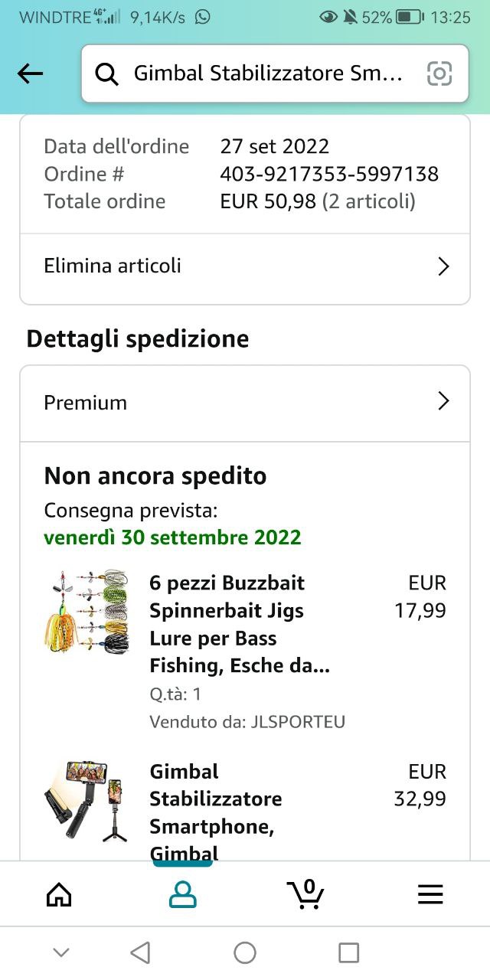The image size is (490, 980).
Task: Open the hamburger menu icon
Action: click(x=430, y=894)
